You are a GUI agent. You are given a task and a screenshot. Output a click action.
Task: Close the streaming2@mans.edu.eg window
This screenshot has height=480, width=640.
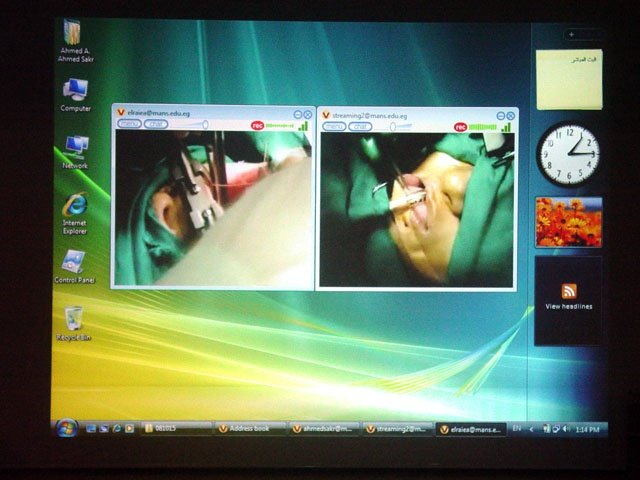point(510,116)
